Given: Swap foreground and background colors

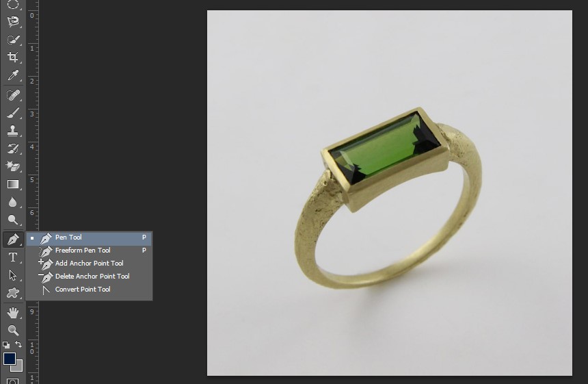Looking at the screenshot, I should coord(18,344).
